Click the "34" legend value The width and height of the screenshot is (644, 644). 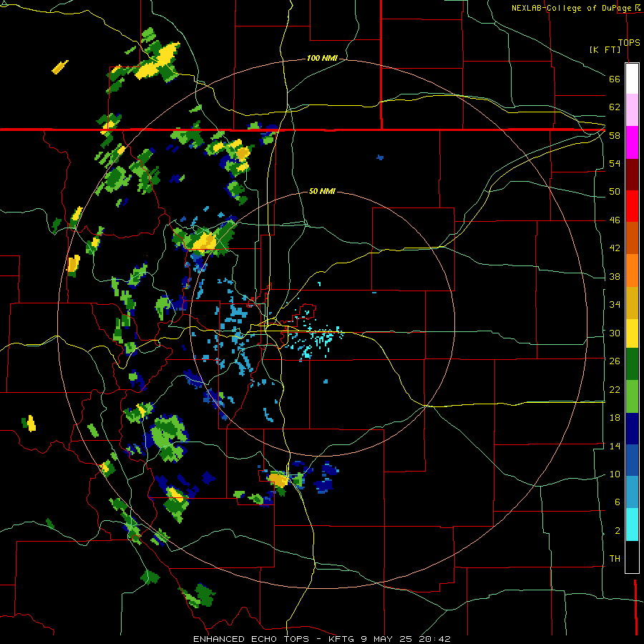pyautogui.click(x=615, y=305)
